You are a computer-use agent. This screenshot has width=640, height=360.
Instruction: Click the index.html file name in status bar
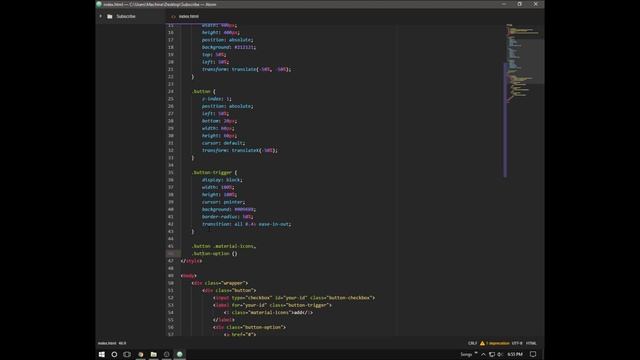[x=107, y=343]
